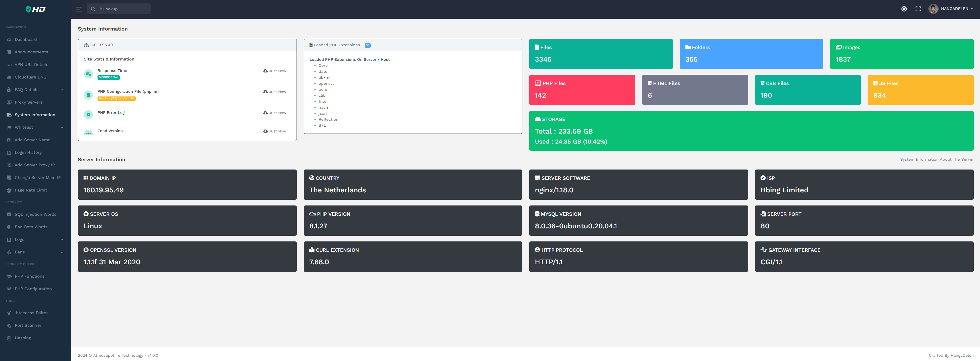Click the hamburger menu toggle icon
980x361 pixels.
pos(79,9)
